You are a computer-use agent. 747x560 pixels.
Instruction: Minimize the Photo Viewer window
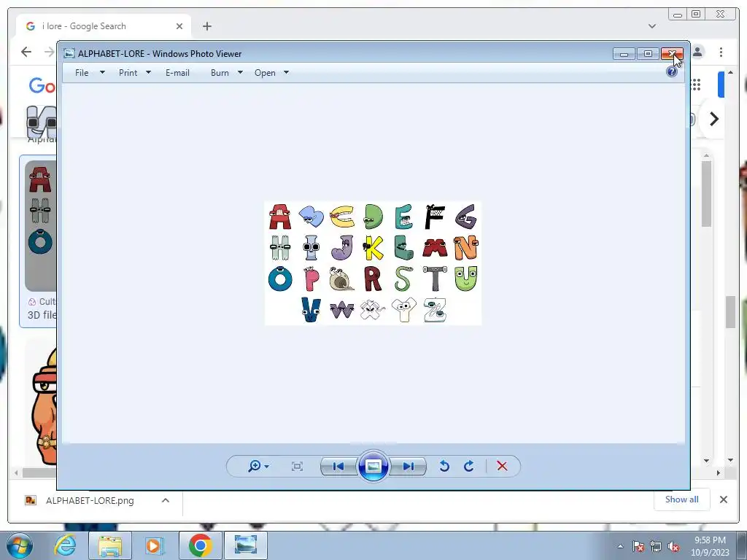tap(624, 54)
